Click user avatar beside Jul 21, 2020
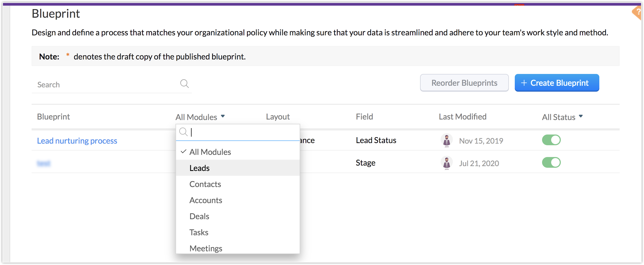This screenshot has height=265, width=644. click(x=447, y=163)
